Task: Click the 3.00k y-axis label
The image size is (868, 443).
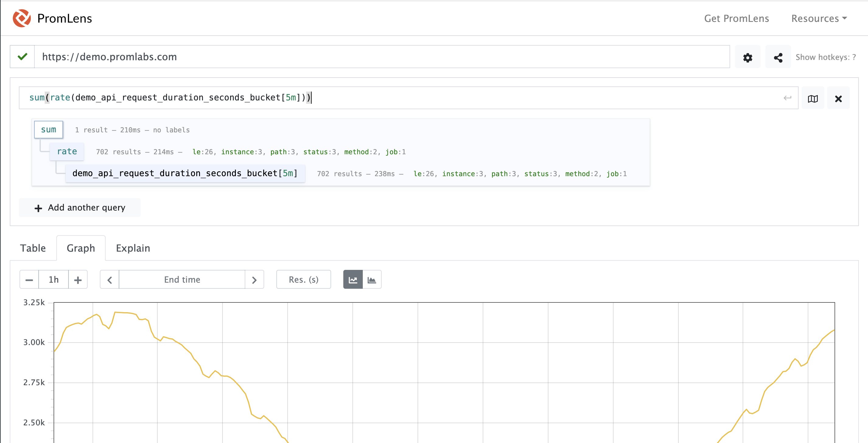Action: pyautogui.click(x=34, y=342)
